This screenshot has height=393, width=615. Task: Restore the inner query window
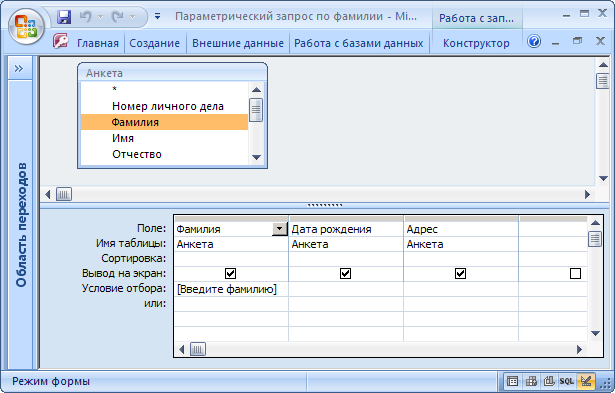pyautogui.click(x=577, y=41)
